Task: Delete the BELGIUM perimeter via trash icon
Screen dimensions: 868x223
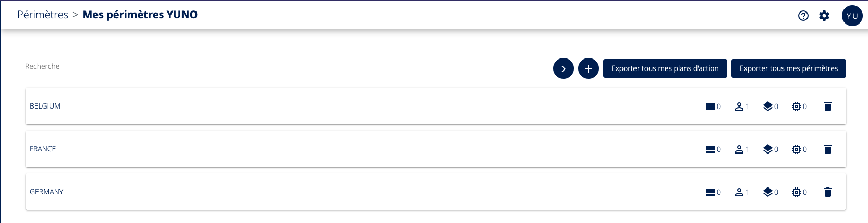Action: click(x=828, y=107)
